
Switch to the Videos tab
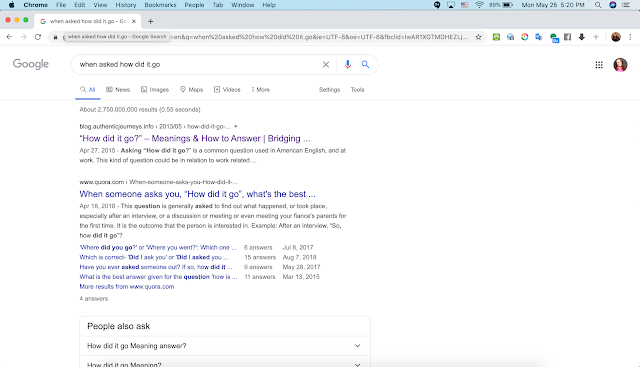[227, 89]
